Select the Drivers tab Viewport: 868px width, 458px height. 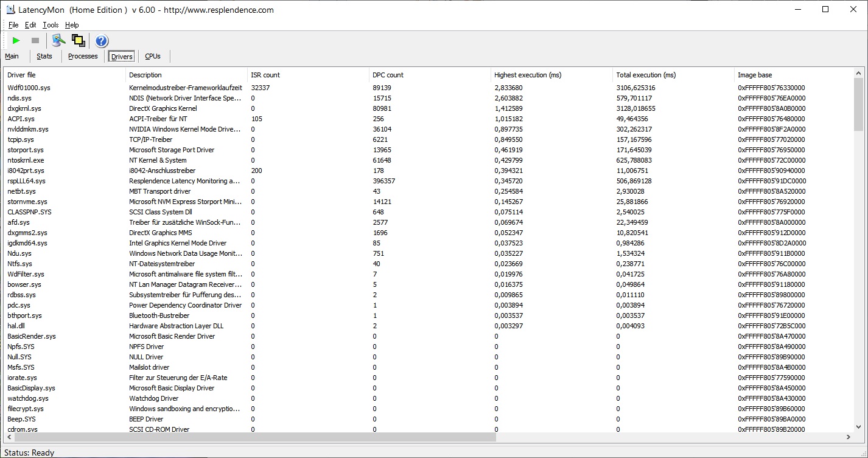tap(122, 57)
